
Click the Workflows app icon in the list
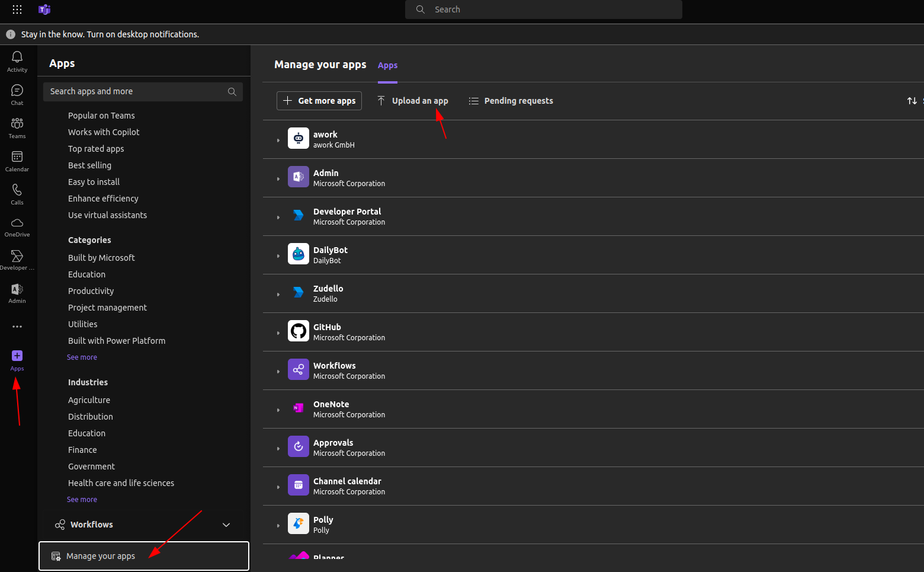click(299, 369)
